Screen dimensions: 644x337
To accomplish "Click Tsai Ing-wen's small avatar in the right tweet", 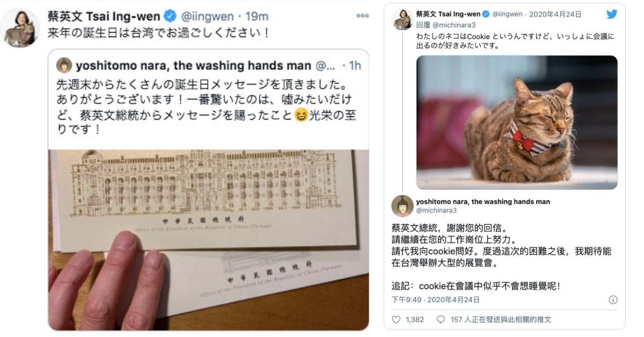I will pos(402,19).
